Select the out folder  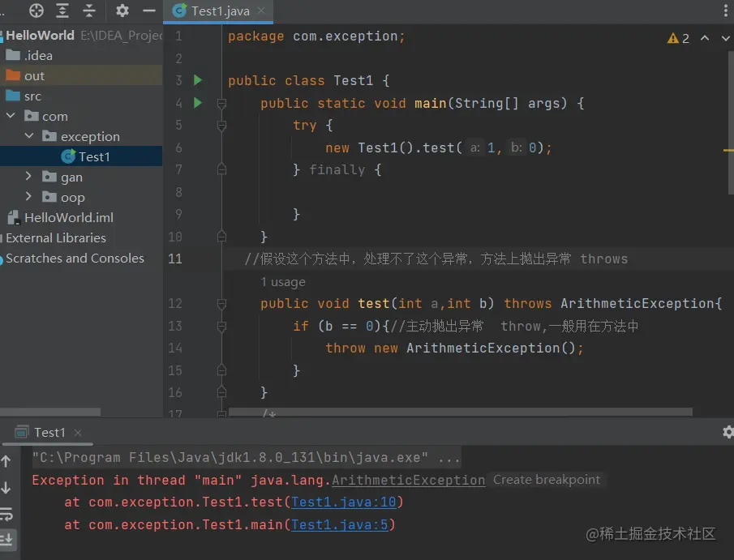pos(81,76)
